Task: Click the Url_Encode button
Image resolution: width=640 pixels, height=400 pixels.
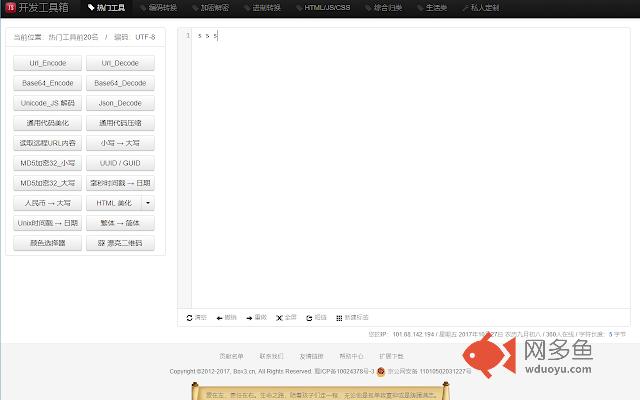Action: [x=47, y=63]
